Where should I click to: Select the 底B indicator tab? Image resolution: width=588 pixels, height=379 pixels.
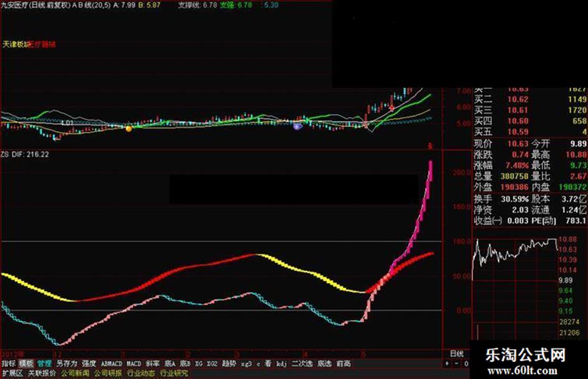(x=185, y=363)
